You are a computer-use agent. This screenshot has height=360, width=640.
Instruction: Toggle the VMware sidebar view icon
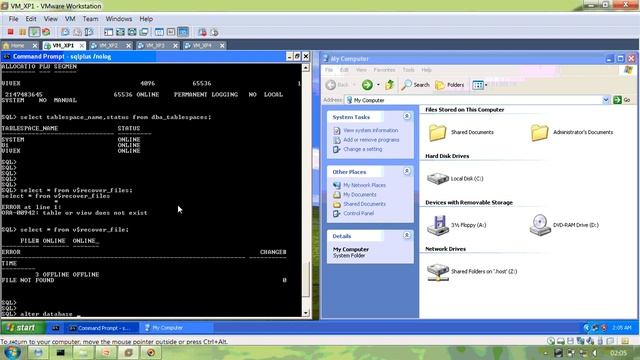[108, 32]
